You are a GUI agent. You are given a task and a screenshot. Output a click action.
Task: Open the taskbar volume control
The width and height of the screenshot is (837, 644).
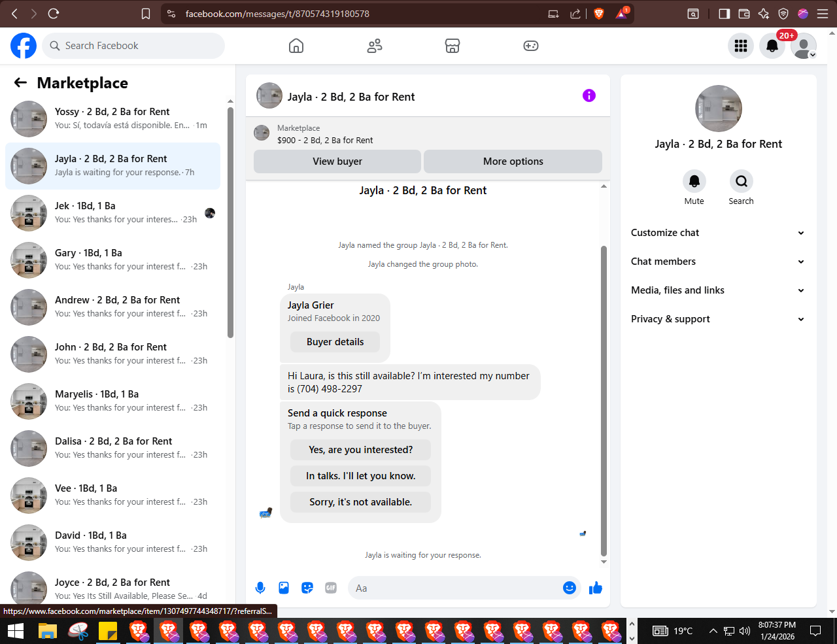(745, 631)
